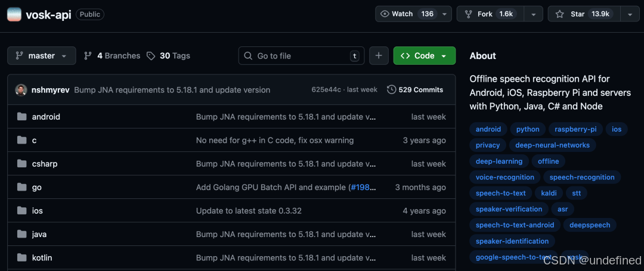Click the Star count 13.9k
This screenshot has width=644, height=271.
click(x=600, y=14)
